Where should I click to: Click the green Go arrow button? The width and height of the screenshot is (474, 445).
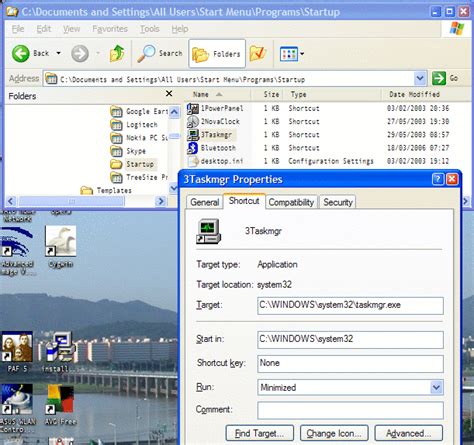[x=439, y=79]
